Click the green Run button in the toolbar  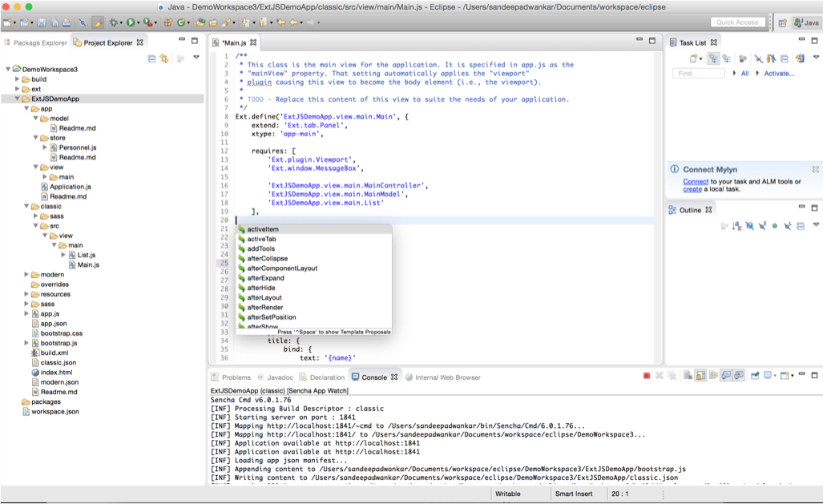tap(131, 22)
